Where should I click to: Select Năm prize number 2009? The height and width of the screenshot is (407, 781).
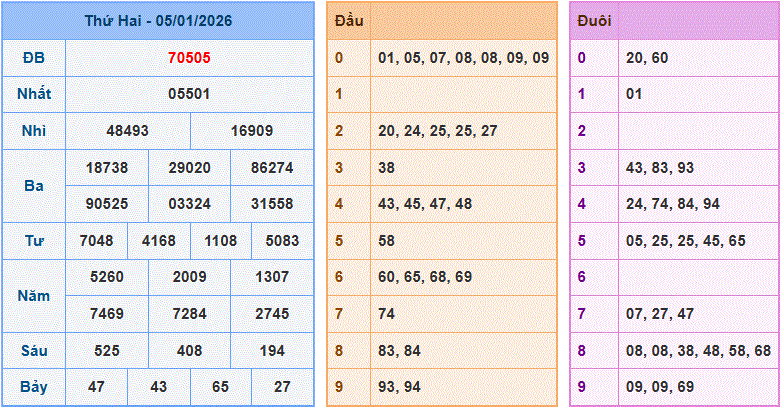(189, 277)
